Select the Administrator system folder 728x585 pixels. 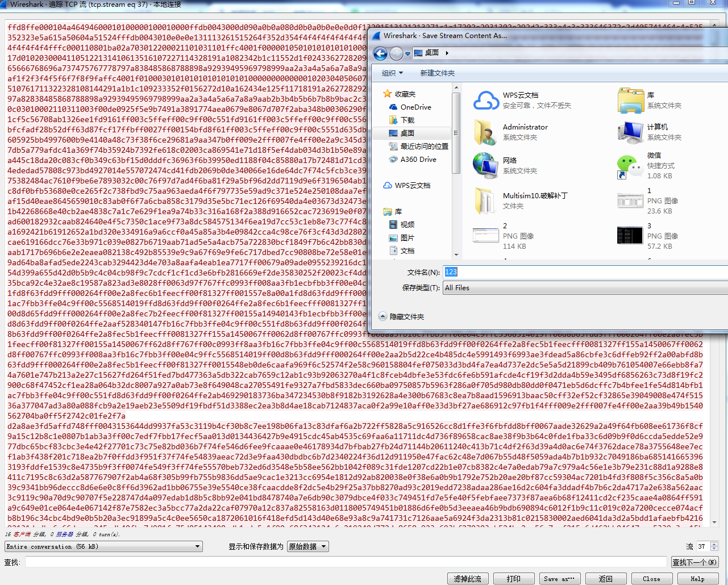pyautogui.click(x=510, y=132)
